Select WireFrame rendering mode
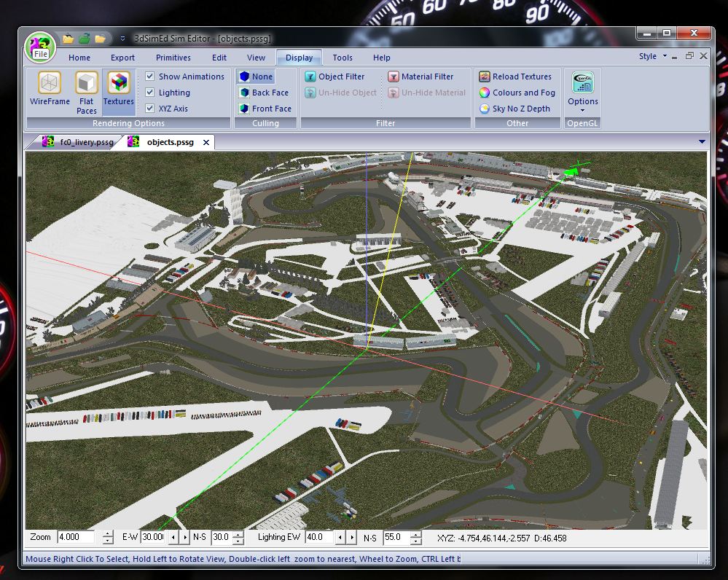The height and width of the screenshot is (580, 728). (x=50, y=90)
